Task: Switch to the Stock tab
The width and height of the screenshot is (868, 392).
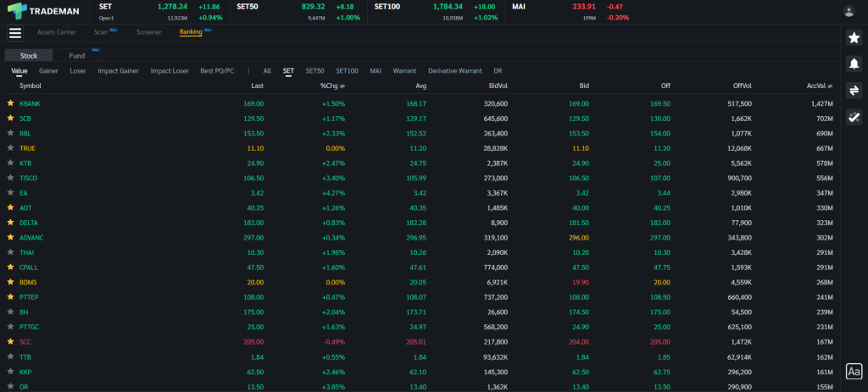Action: click(x=29, y=55)
